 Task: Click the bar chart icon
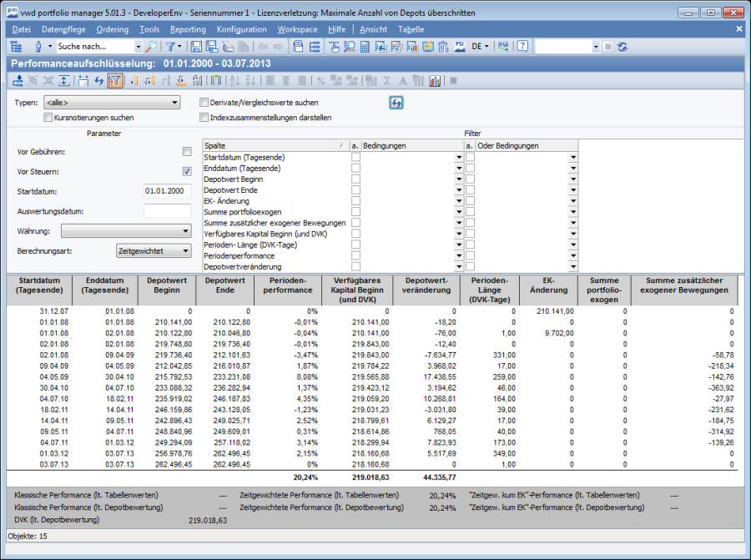point(435,81)
